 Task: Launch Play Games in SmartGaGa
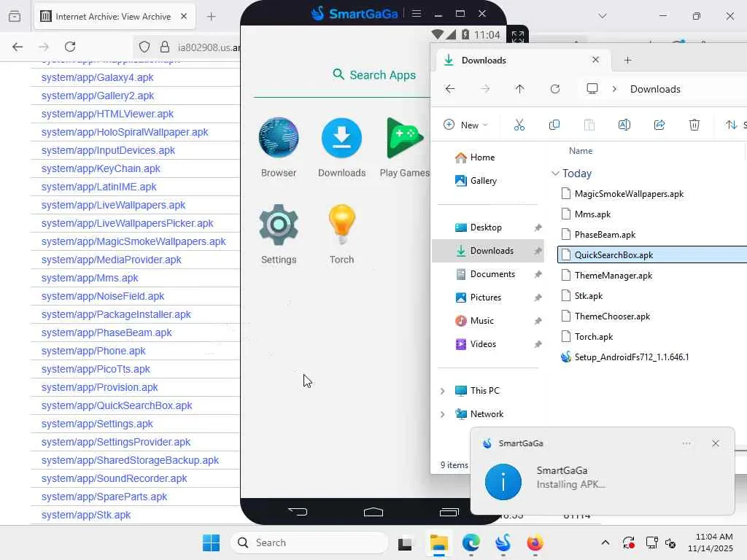(405, 147)
